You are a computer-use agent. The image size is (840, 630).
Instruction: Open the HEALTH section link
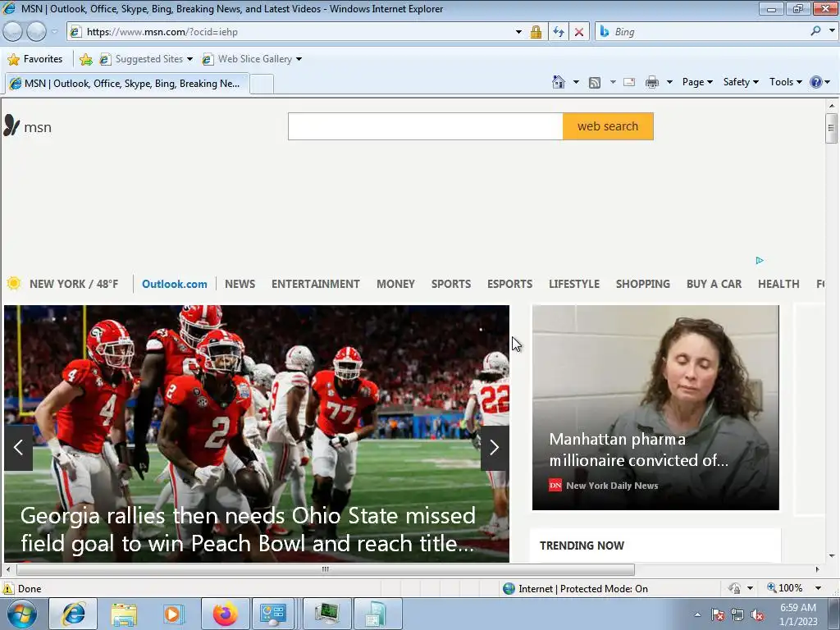[x=779, y=284]
